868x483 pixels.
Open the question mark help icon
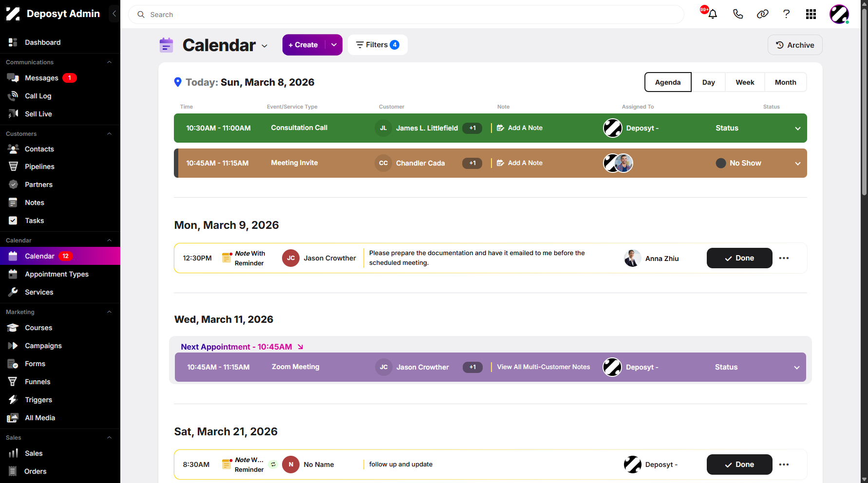pyautogui.click(x=786, y=14)
